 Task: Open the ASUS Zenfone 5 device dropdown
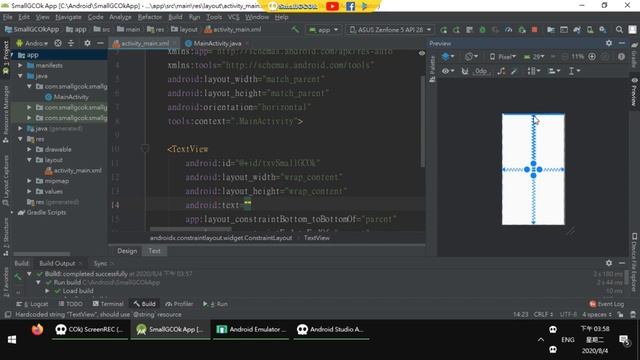coord(390,30)
